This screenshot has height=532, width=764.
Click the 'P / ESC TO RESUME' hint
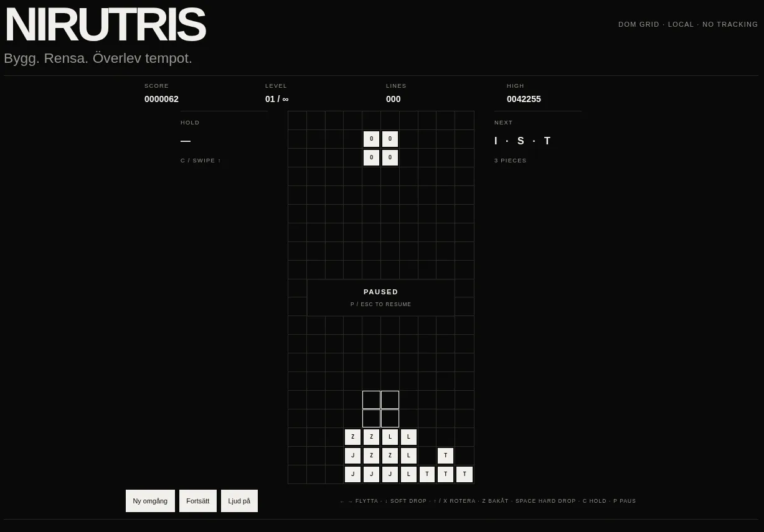coord(381,304)
